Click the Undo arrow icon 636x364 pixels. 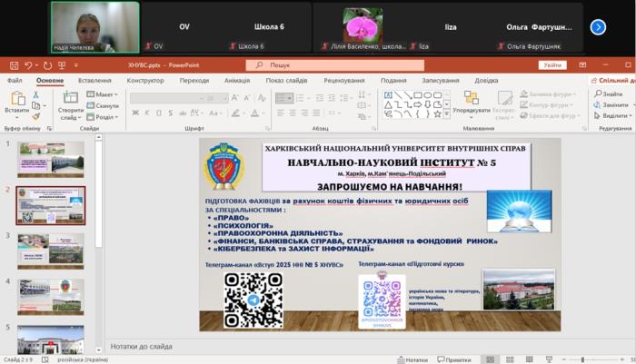tap(28, 65)
